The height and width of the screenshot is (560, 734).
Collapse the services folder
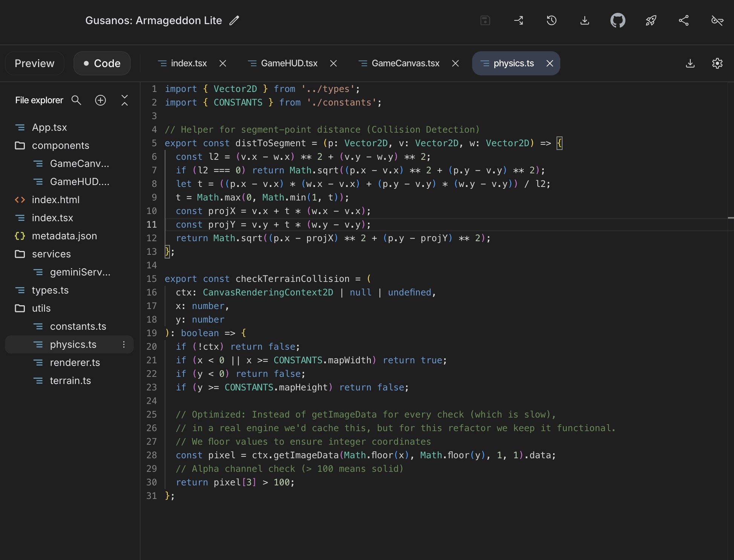tap(51, 254)
